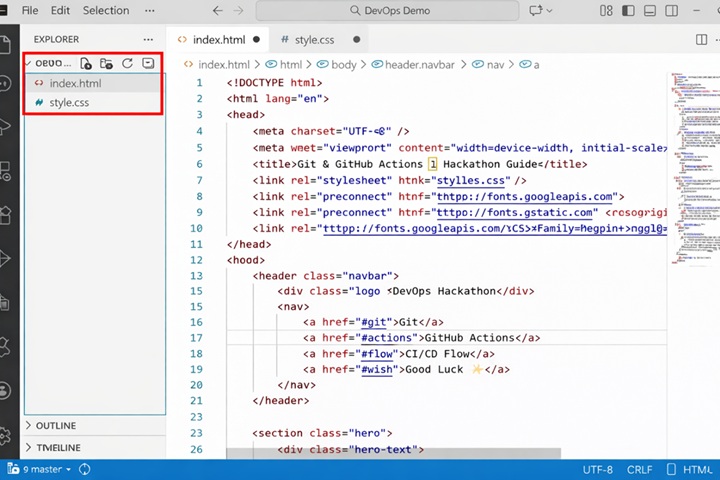Click the New File icon in Explorer
This screenshot has width=720, height=480.
(86, 63)
